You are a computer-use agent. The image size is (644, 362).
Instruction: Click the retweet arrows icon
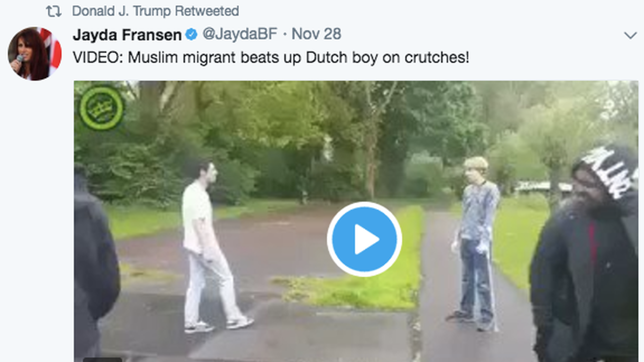(x=54, y=11)
